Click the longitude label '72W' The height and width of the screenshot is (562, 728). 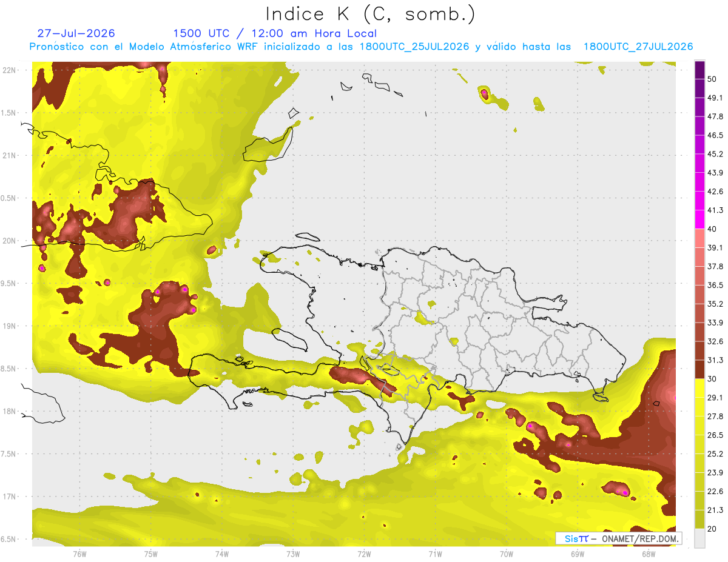(x=364, y=554)
